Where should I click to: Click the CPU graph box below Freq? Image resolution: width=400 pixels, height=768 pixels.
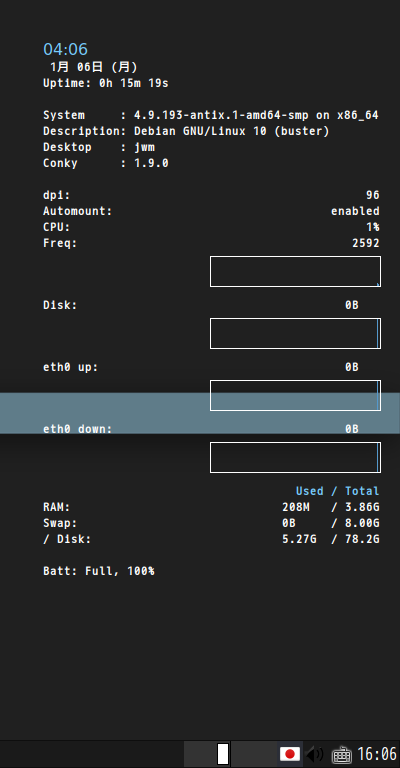click(x=295, y=271)
